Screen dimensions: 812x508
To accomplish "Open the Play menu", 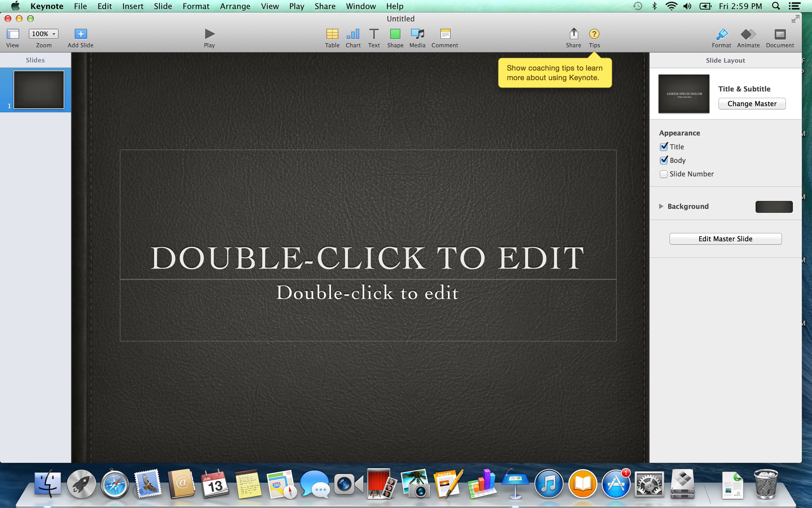I will [297, 6].
